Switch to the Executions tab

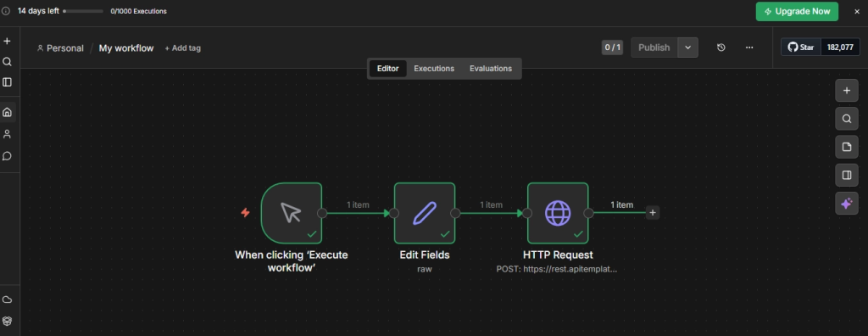tap(434, 69)
